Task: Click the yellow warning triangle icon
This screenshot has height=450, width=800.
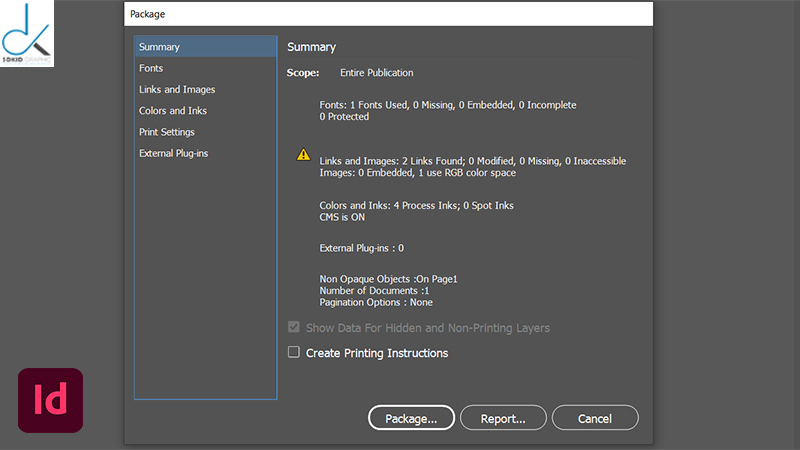Action: tap(303, 155)
